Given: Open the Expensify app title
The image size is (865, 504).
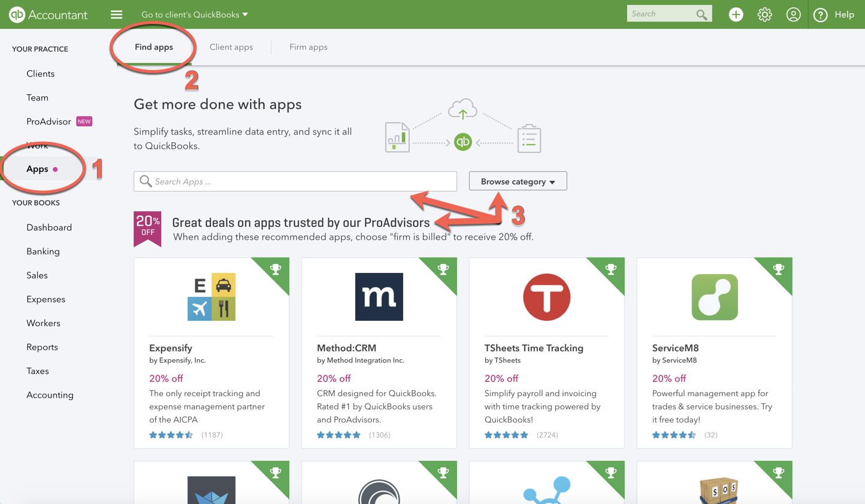Looking at the screenshot, I should point(171,348).
